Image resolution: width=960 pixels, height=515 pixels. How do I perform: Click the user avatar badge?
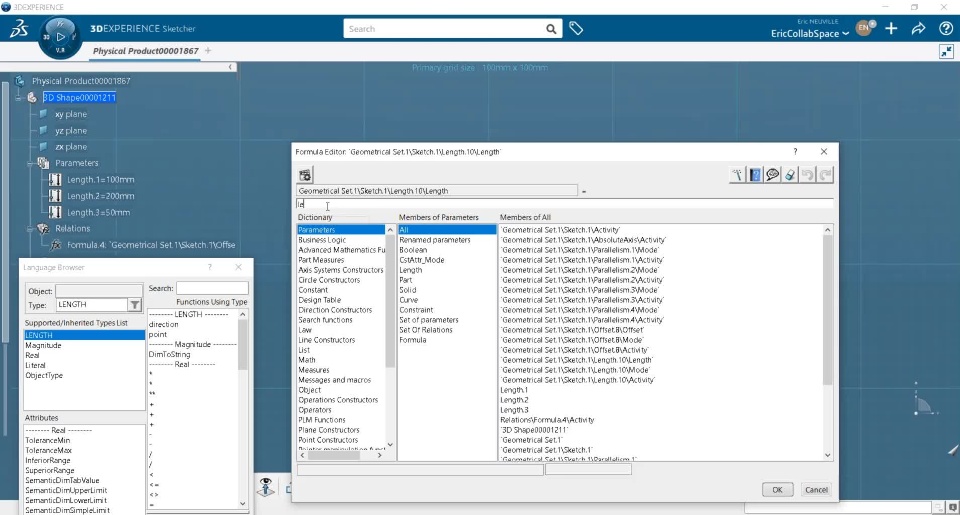864,28
